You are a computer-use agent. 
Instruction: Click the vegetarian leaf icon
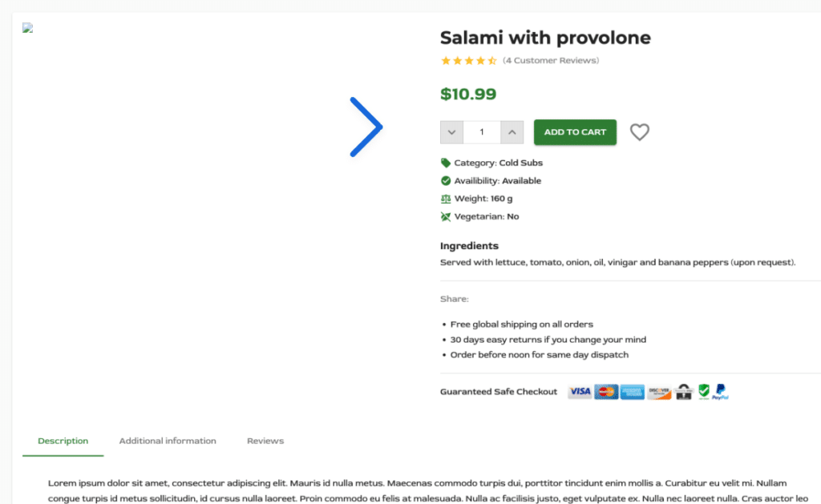[446, 216]
